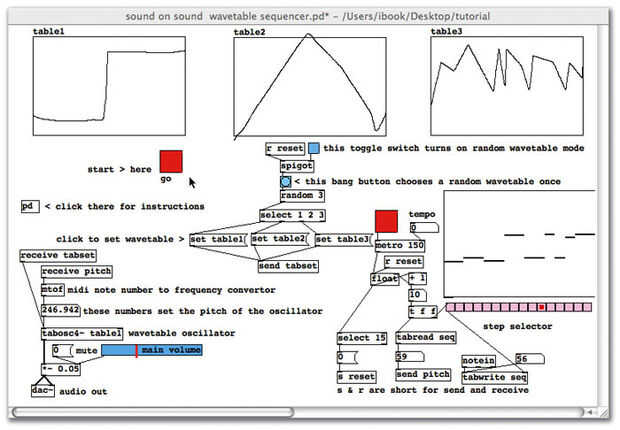Click the table1 waveform graph
Viewport: 620px width, 430px height.
(109, 86)
